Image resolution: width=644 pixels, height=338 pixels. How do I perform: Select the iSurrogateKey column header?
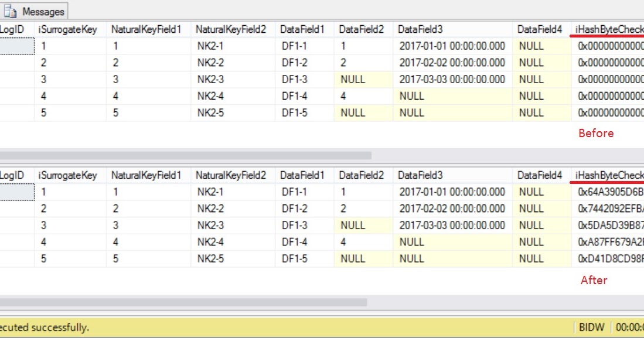[x=66, y=28]
